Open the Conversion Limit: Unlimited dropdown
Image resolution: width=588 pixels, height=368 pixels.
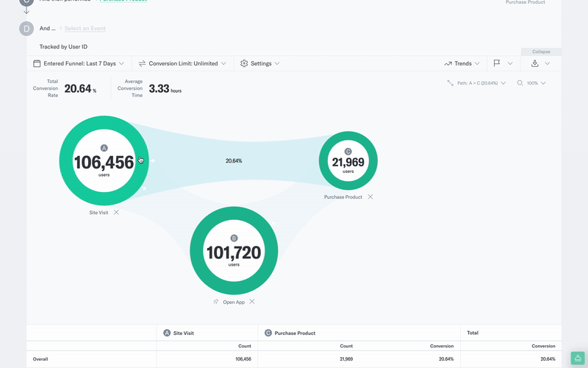pos(182,63)
